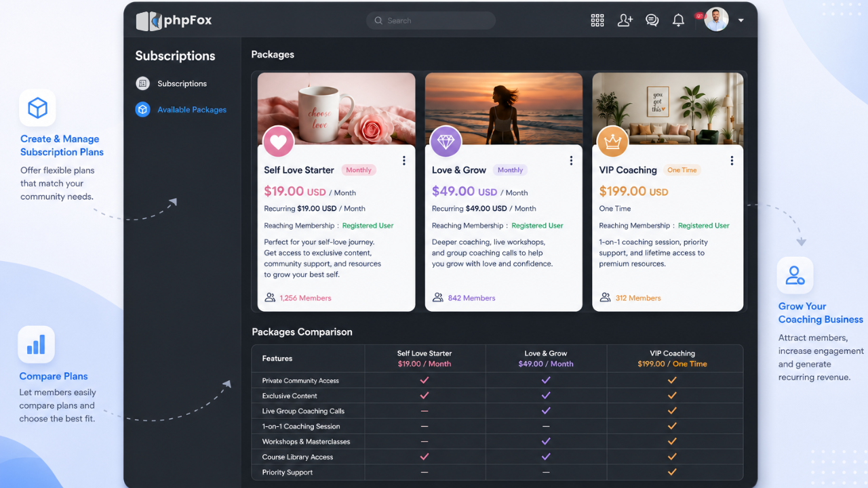Click the pink checkmark for Course Library Access

(x=425, y=457)
